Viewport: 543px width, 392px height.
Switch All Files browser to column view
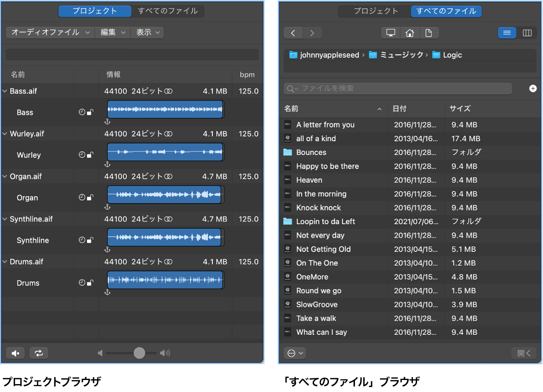pos(527,33)
